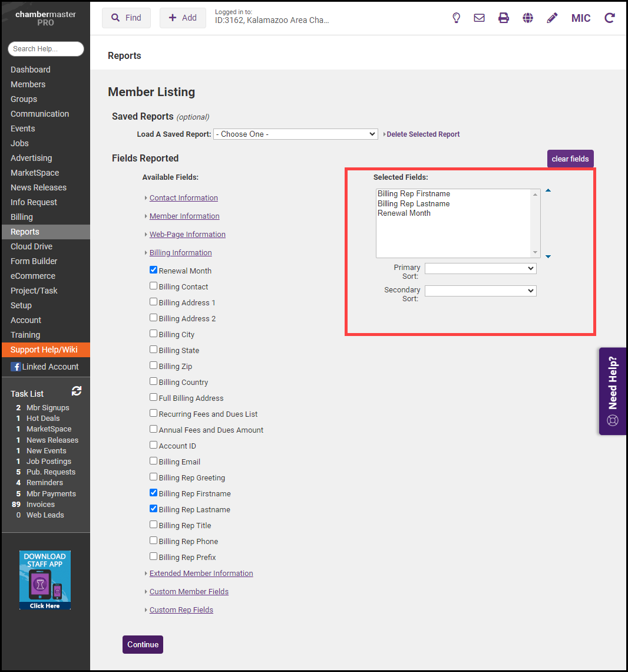Viewport: 628px width, 672px height.
Task: Click the refresh arrow in header
Action: pos(610,18)
